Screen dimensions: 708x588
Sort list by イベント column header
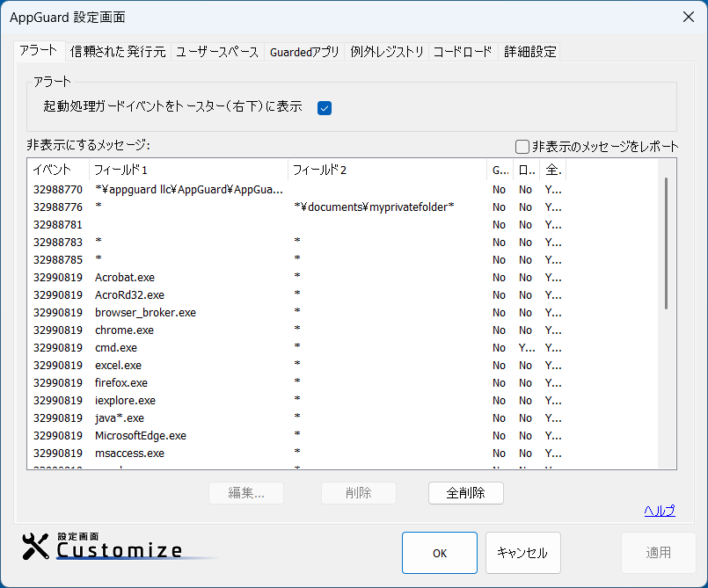58,170
